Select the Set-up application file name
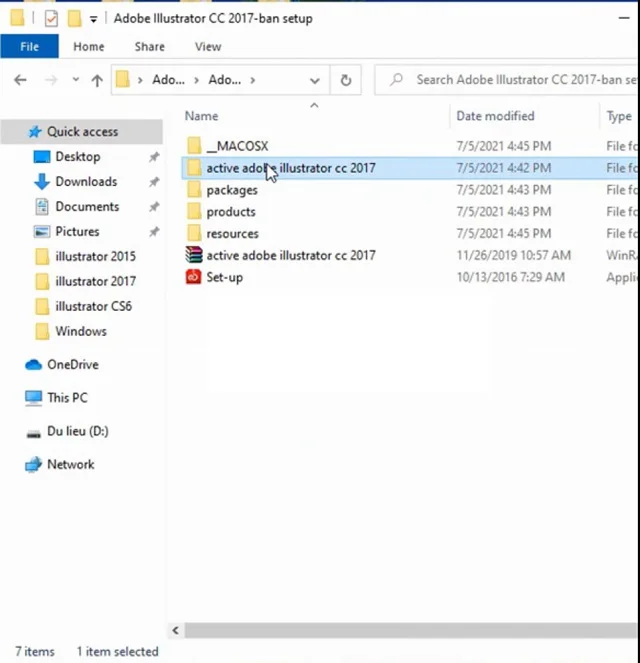This screenshot has height=663, width=640. click(224, 277)
